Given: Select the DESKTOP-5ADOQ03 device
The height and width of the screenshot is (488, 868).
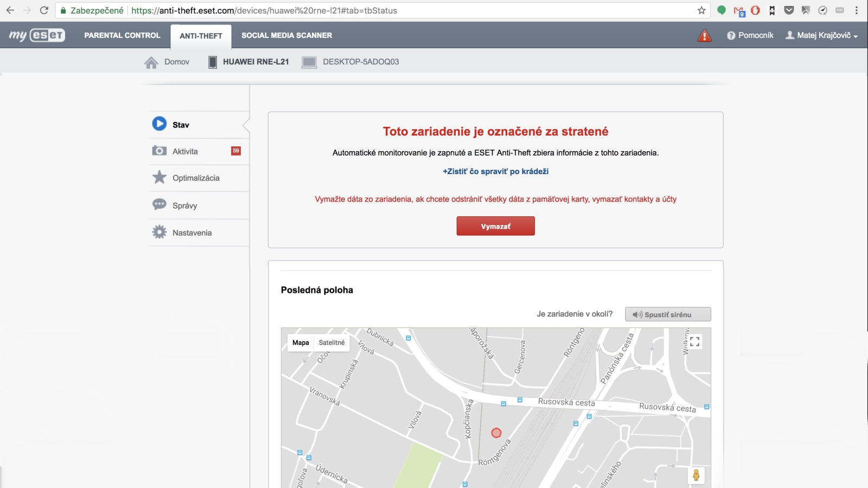Looking at the screenshot, I should click(x=350, y=62).
